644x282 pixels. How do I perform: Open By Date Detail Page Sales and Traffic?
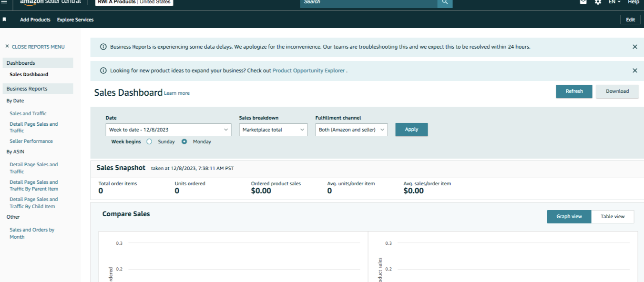(x=33, y=127)
